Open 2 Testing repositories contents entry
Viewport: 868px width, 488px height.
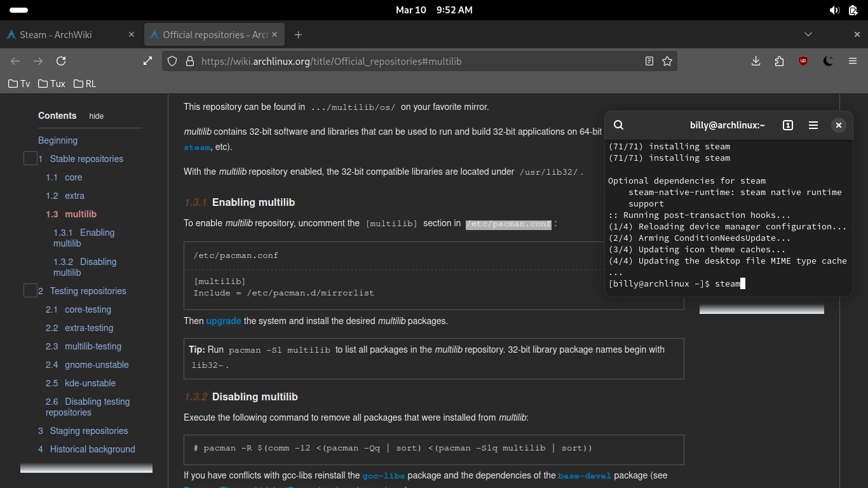pyautogui.click(x=82, y=291)
